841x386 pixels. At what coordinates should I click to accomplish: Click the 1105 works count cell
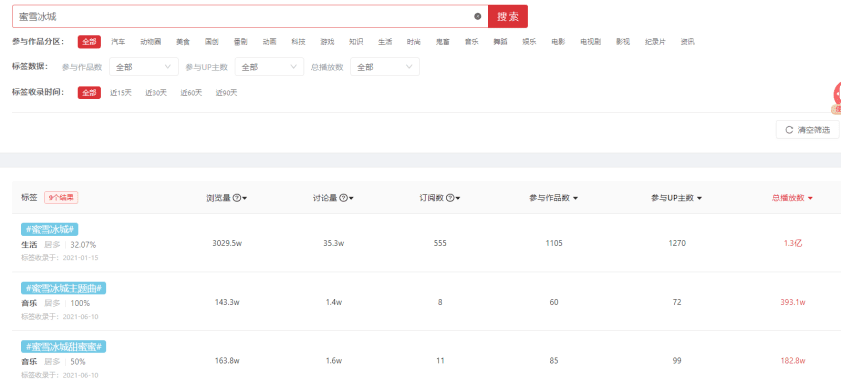(x=554, y=243)
